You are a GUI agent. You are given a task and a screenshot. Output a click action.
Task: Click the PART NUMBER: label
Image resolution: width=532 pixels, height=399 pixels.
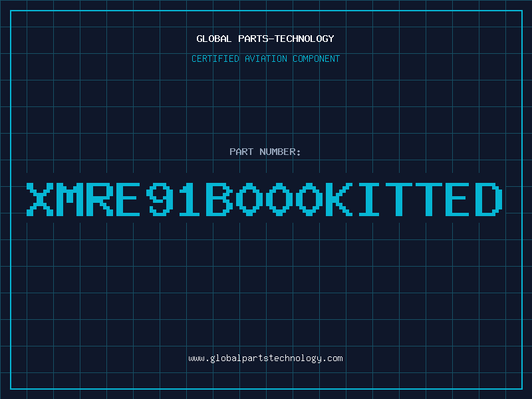click(265, 152)
